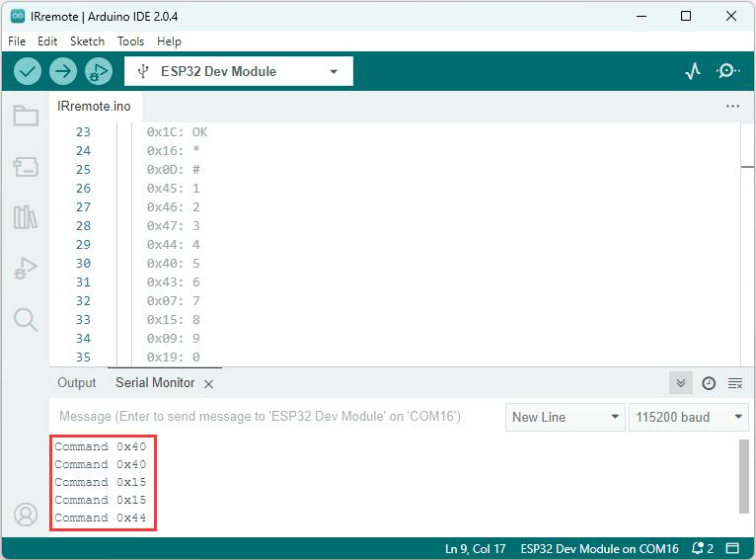Toggle autoscroll in the Serial Monitor

pos(681,383)
